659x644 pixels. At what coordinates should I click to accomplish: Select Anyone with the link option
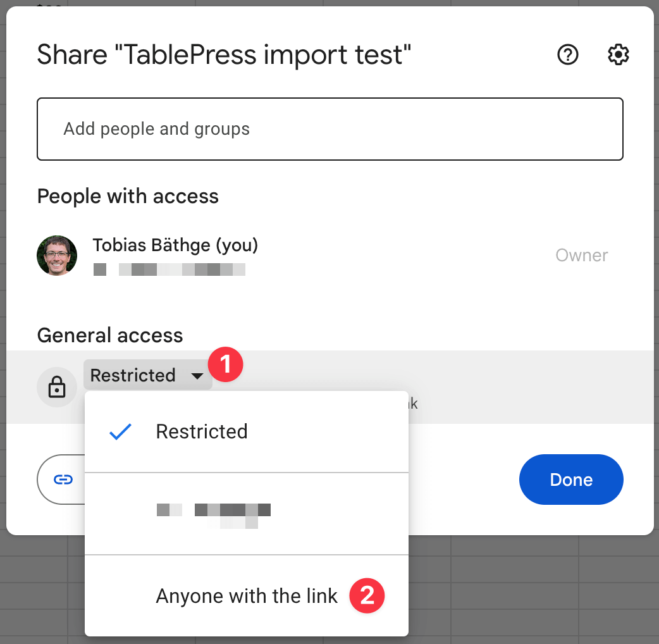pos(245,595)
